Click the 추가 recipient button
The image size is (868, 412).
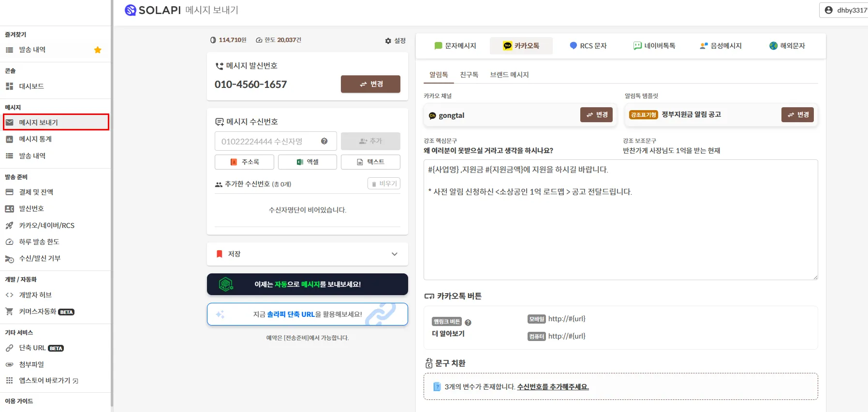(x=370, y=141)
